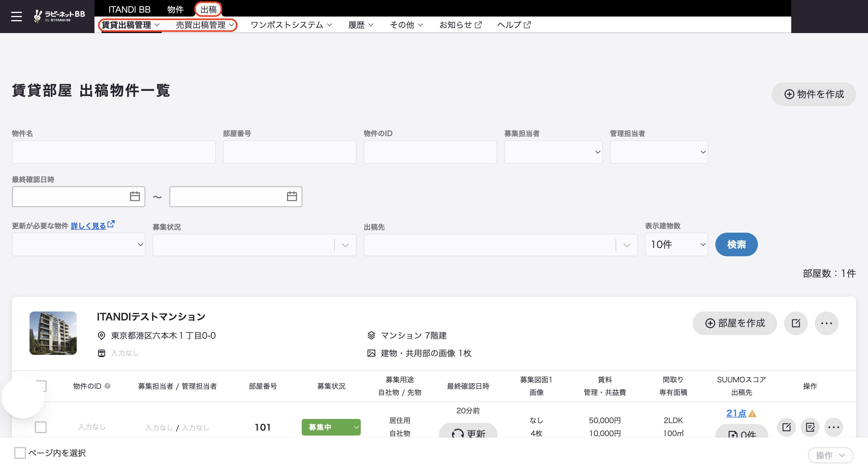Open the building more-options ellipsis

pos(826,323)
